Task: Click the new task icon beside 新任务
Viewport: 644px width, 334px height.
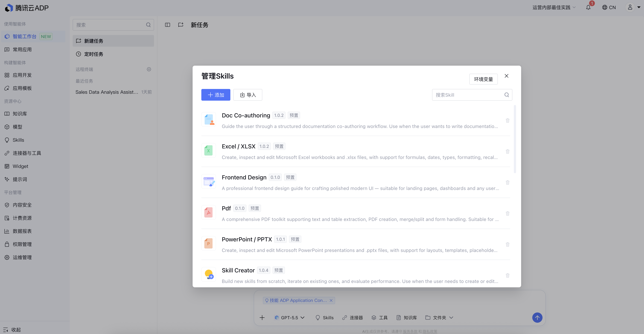Action: [x=181, y=25]
